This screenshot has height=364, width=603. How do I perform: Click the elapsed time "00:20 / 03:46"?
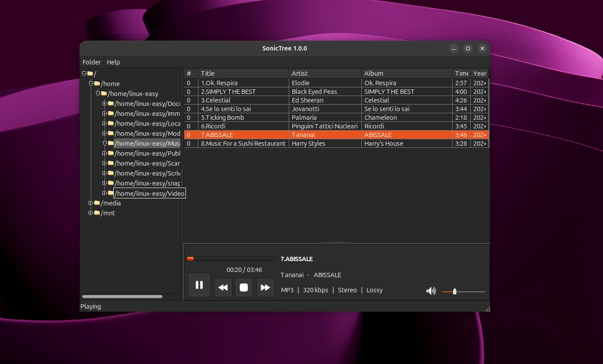[244, 270]
